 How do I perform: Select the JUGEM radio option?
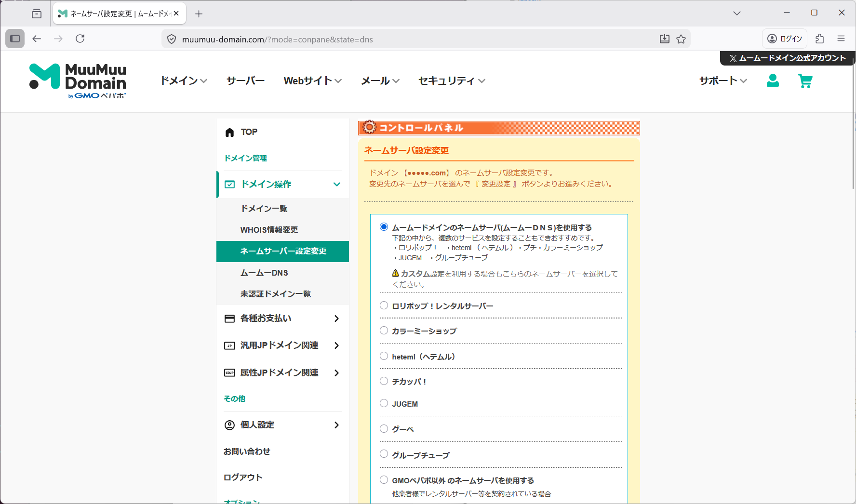click(x=384, y=403)
